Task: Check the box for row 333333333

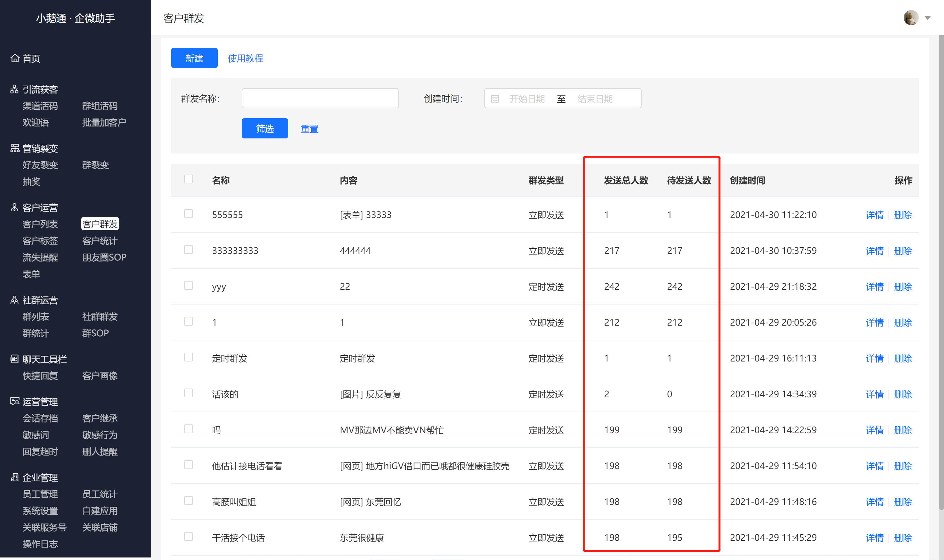Action: click(x=188, y=249)
